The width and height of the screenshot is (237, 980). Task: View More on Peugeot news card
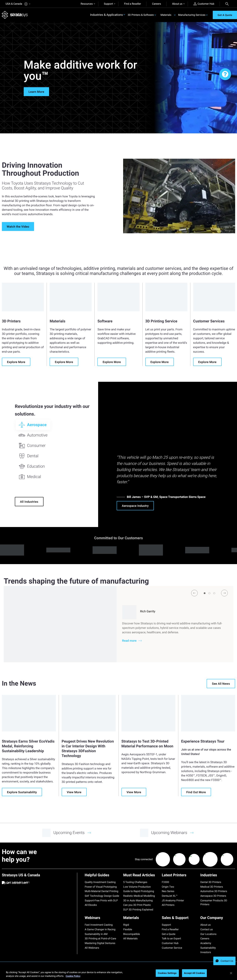(74, 792)
